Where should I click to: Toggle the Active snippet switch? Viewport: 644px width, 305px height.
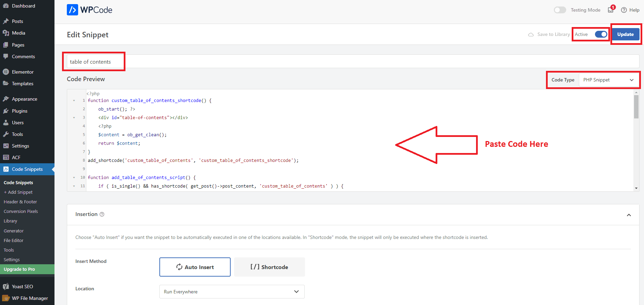click(601, 34)
